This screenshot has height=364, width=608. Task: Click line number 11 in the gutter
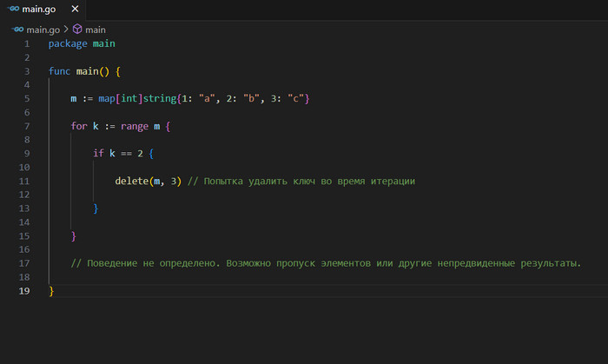[24, 182]
